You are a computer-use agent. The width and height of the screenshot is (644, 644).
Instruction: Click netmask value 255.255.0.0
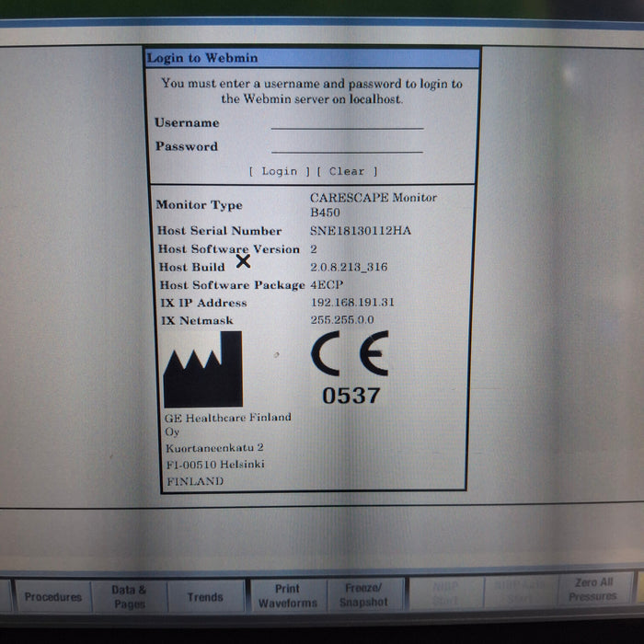point(342,319)
